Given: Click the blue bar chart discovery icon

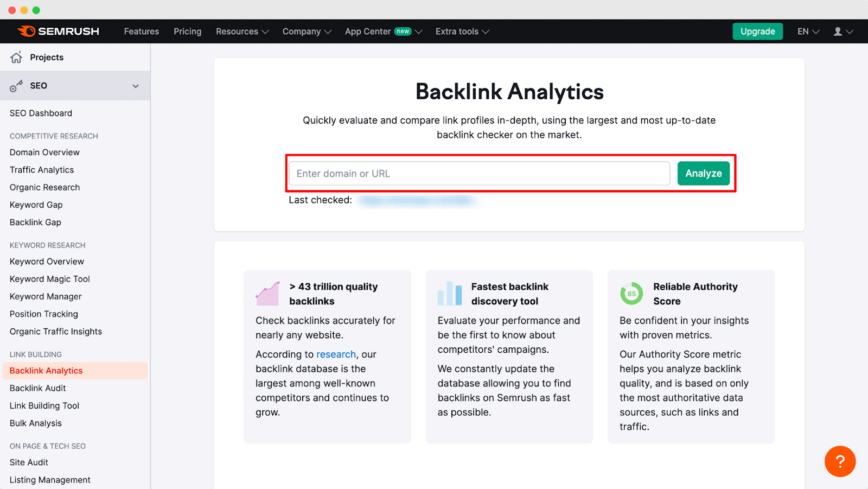Looking at the screenshot, I should point(449,293).
